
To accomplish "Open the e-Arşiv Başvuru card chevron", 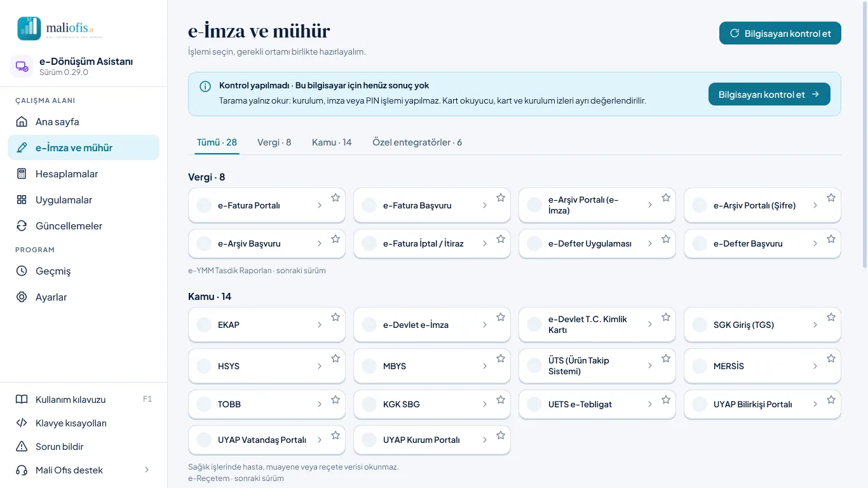I will coord(320,243).
